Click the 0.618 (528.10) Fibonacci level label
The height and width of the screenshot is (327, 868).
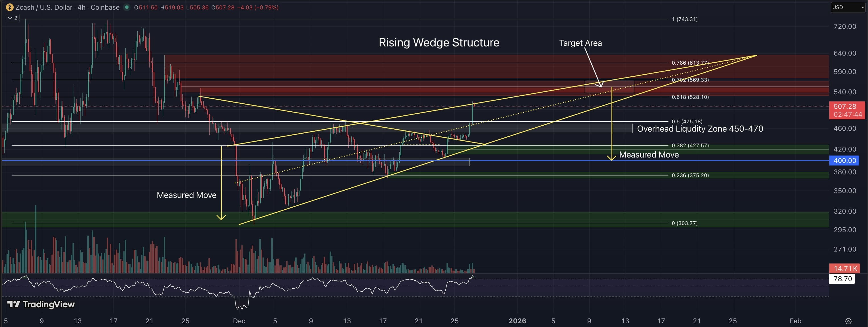(690, 97)
